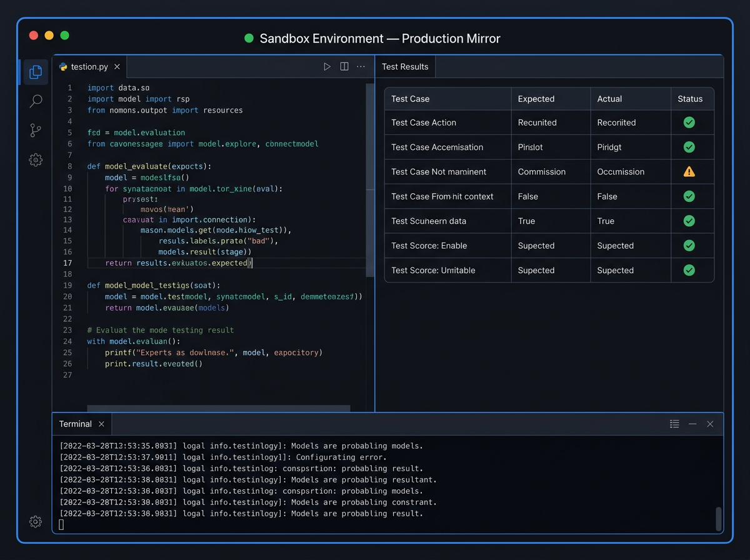
Task: Click the expected value Pinslot
Action: 532,147
